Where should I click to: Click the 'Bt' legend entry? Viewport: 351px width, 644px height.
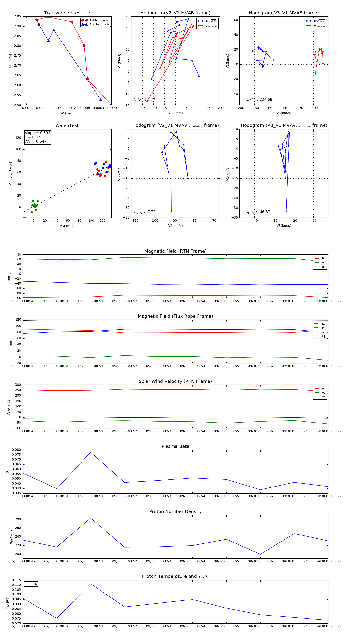point(320,262)
